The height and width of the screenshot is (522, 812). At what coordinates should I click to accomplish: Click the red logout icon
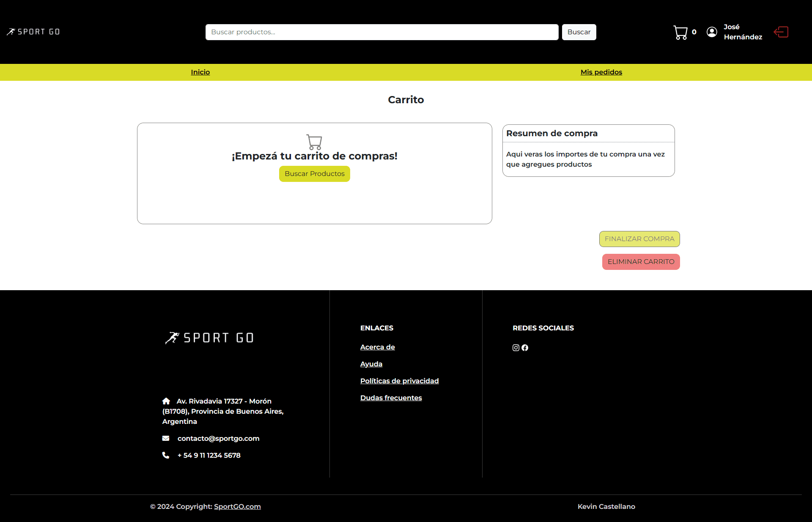click(781, 32)
